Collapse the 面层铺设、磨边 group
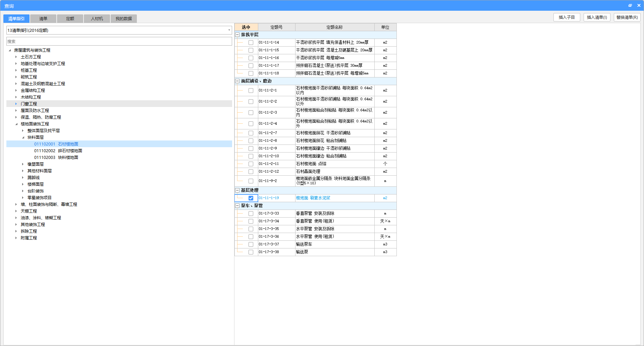Screen dimensions: 644x346 (x=237, y=81)
